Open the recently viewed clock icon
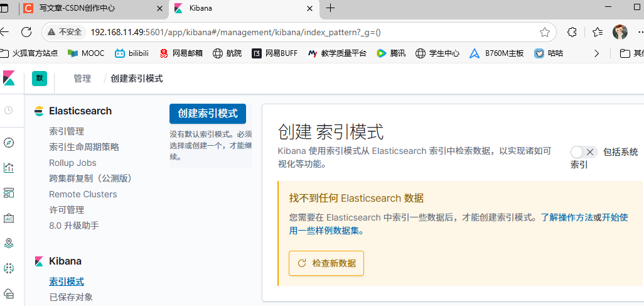This screenshot has width=644, height=306. 9,110
